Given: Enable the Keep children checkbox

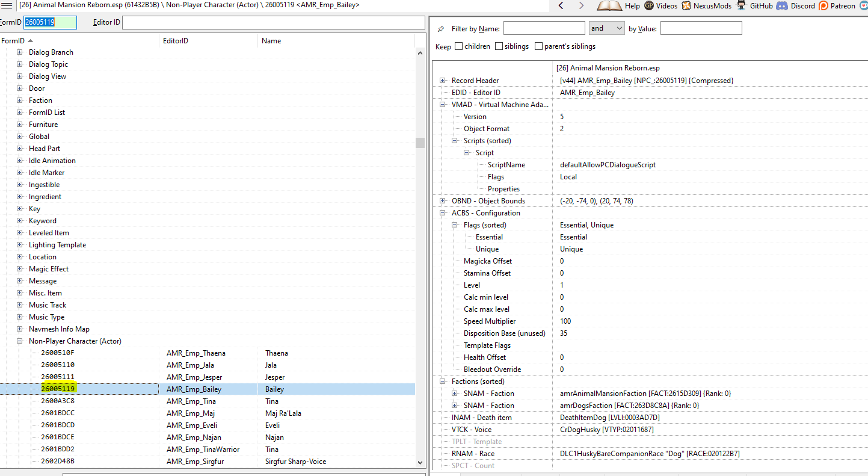Looking at the screenshot, I should pyautogui.click(x=459, y=46).
